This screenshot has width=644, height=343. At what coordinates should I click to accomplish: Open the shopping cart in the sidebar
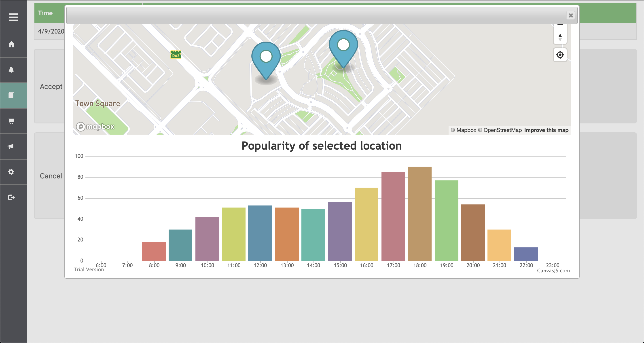(x=11, y=121)
